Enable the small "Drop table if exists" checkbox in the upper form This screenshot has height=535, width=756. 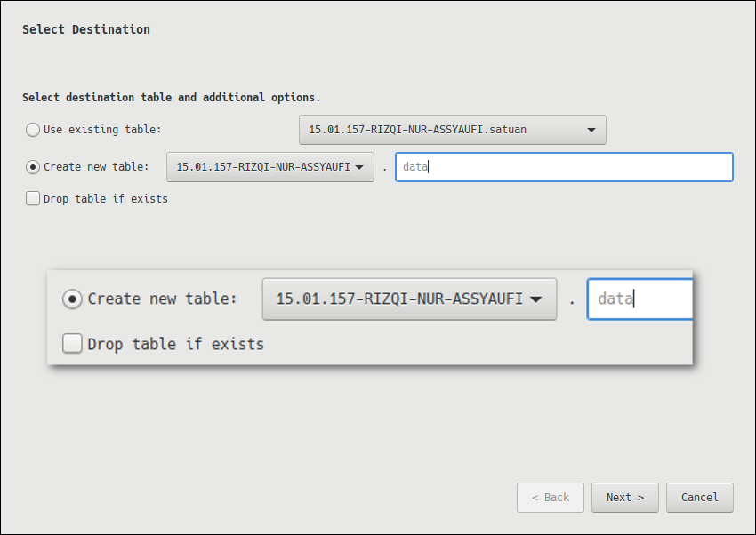(x=34, y=199)
